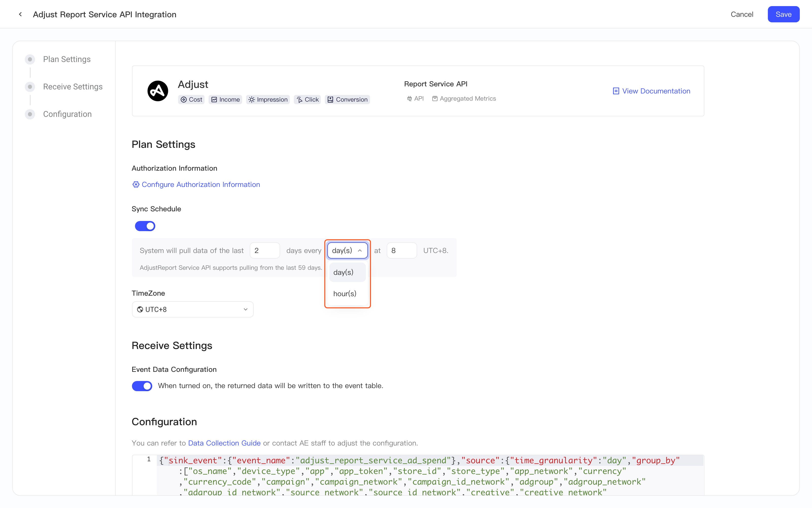The width and height of the screenshot is (812, 508).
Task: Save the integration settings
Action: point(784,14)
